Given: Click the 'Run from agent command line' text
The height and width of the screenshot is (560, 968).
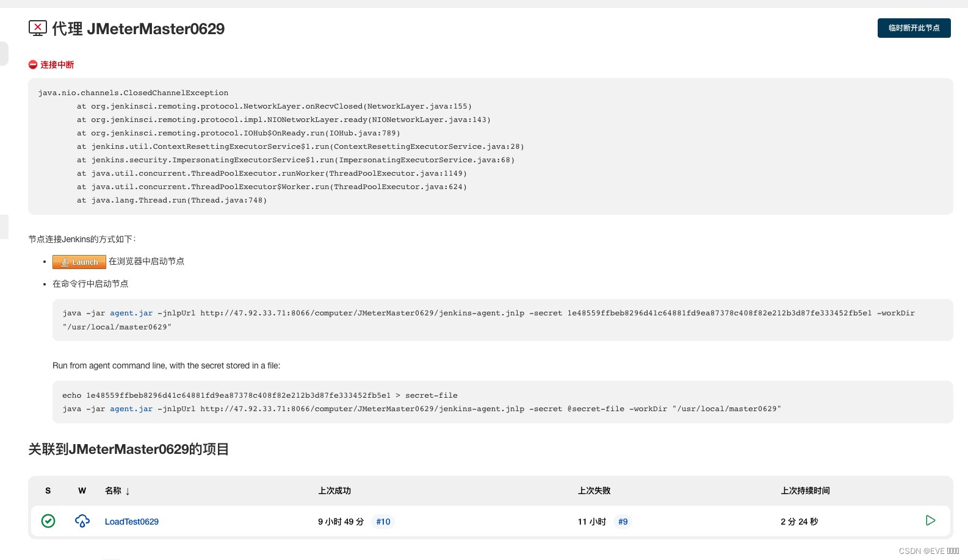Looking at the screenshot, I should [x=167, y=365].
